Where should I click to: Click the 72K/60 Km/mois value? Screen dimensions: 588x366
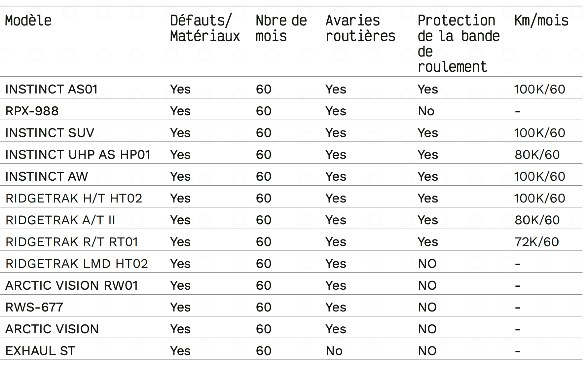pos(537,242)
